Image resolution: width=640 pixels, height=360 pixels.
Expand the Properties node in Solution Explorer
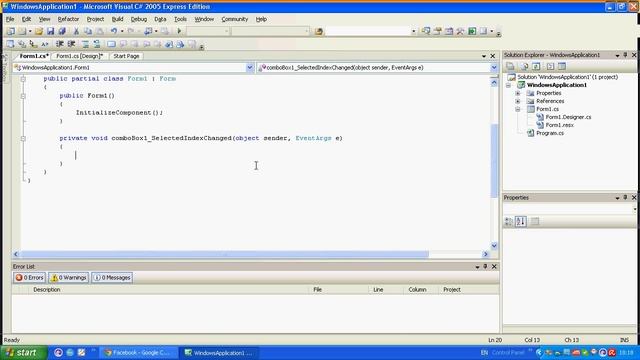(x=518, y=93)
